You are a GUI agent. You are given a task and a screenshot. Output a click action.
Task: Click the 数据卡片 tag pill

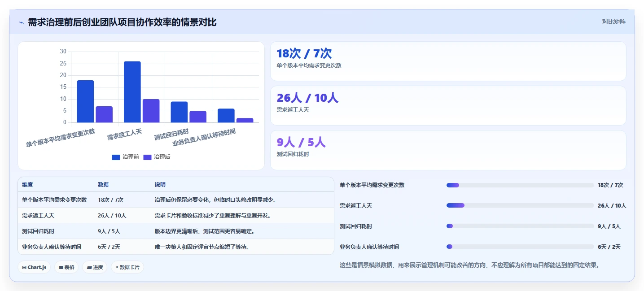click(127, 267)
